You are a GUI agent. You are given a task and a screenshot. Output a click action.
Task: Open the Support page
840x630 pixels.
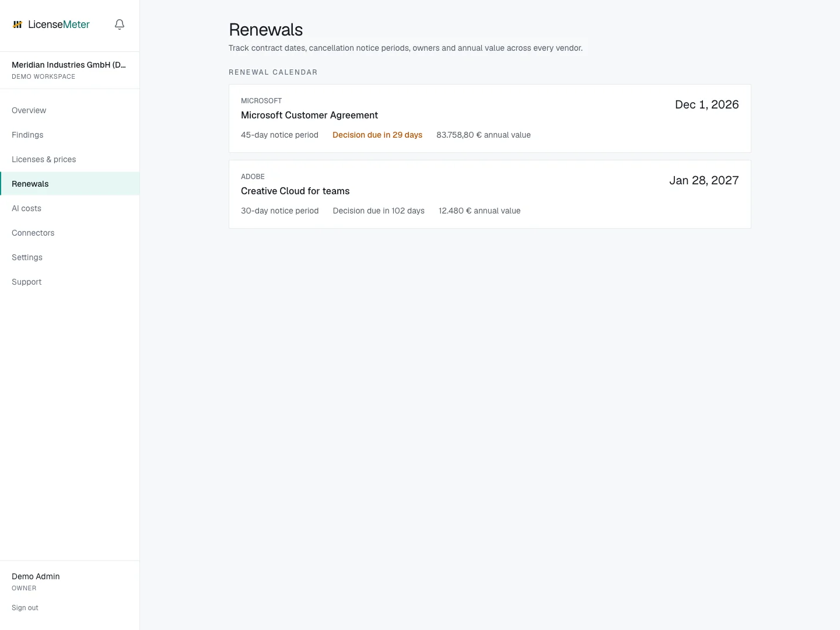pos(70,282)
